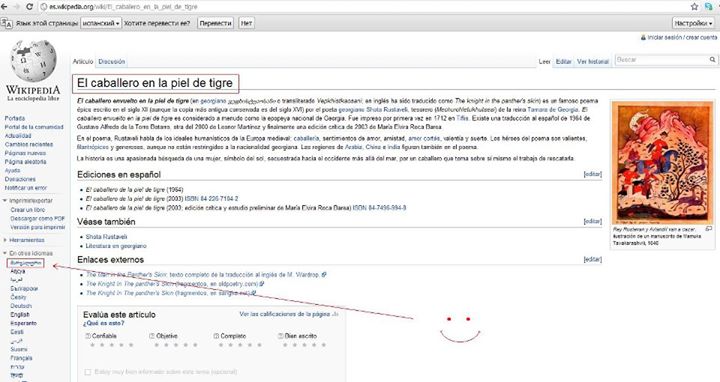Edit the Ediciones en español section
The width and height of the screenshot is (720, 382).
pyautogui.click(x=592, y=174)
